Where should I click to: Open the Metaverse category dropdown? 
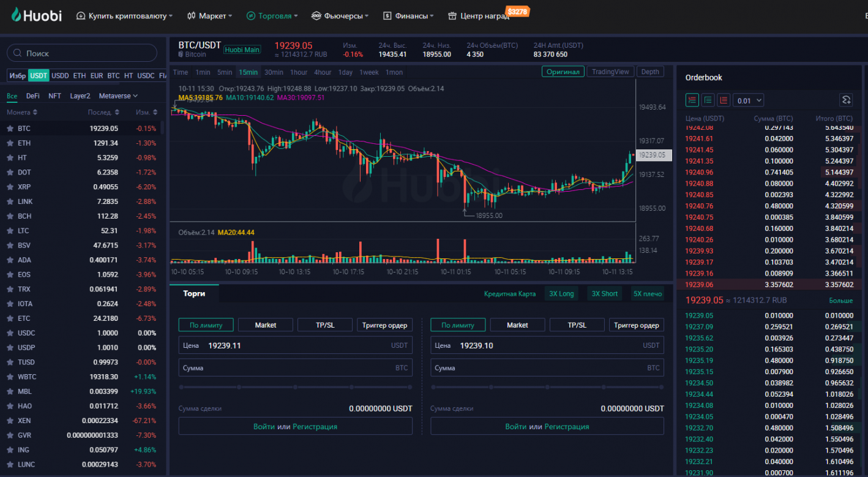pyautogui.click(x=118, y=96)
